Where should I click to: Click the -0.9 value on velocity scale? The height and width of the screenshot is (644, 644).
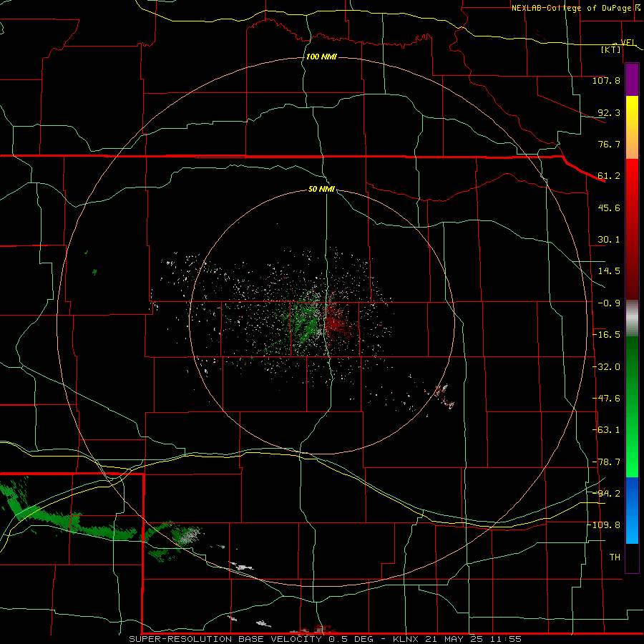pos(609,303)
